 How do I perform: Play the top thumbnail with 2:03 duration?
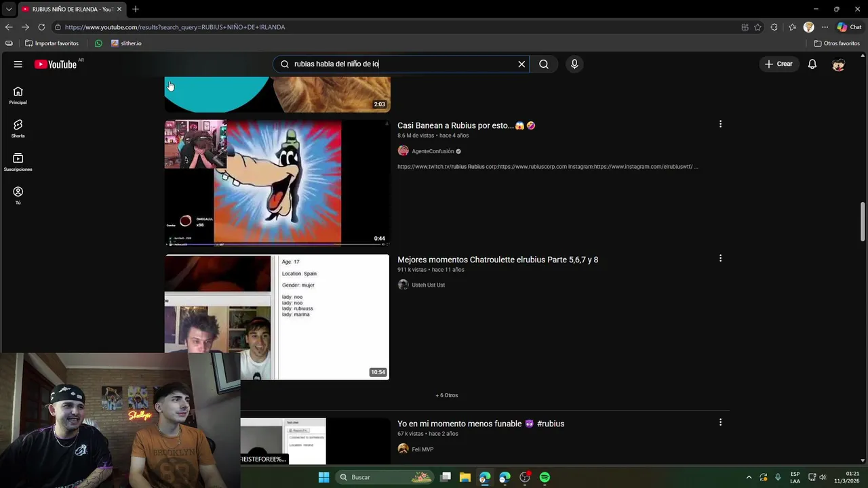coord(277,94)
